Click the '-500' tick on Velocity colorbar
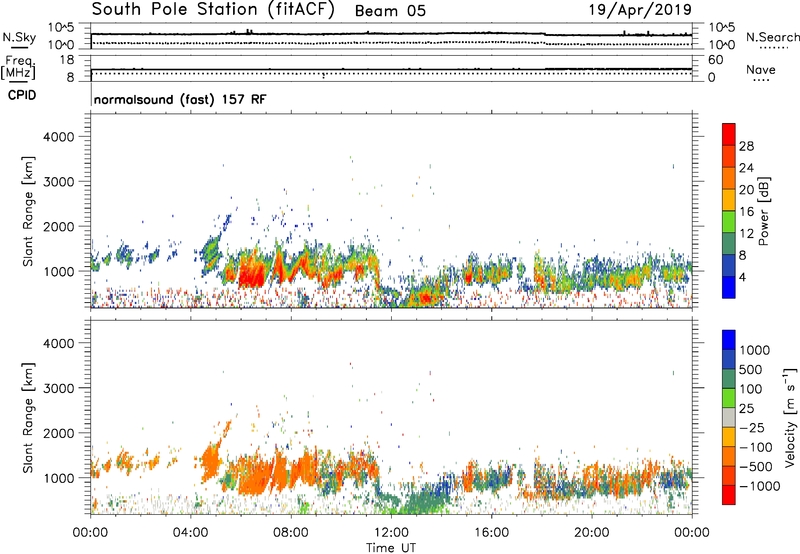This screenshot has width=800, height=554. (x=758, y=467)
